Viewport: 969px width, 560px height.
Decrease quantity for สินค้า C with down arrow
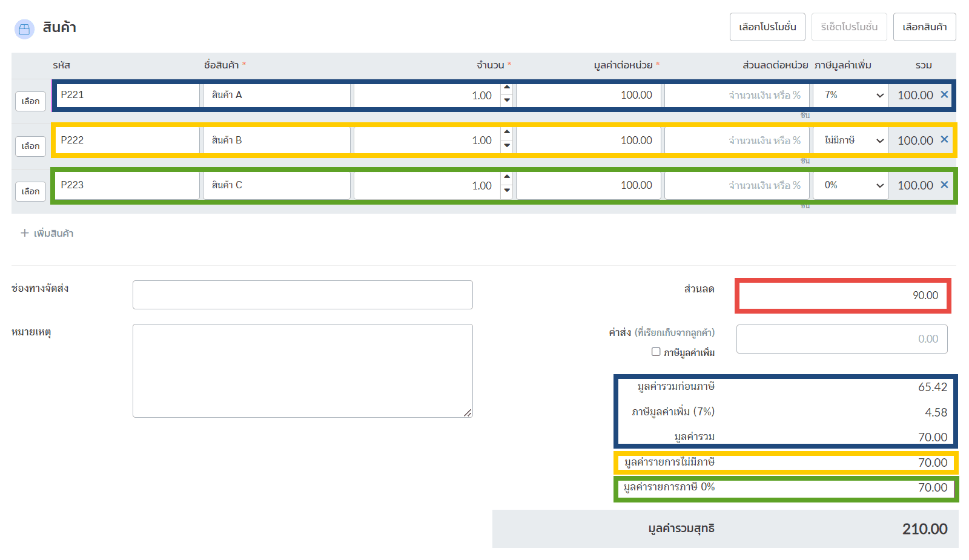(x=507, y=190)
